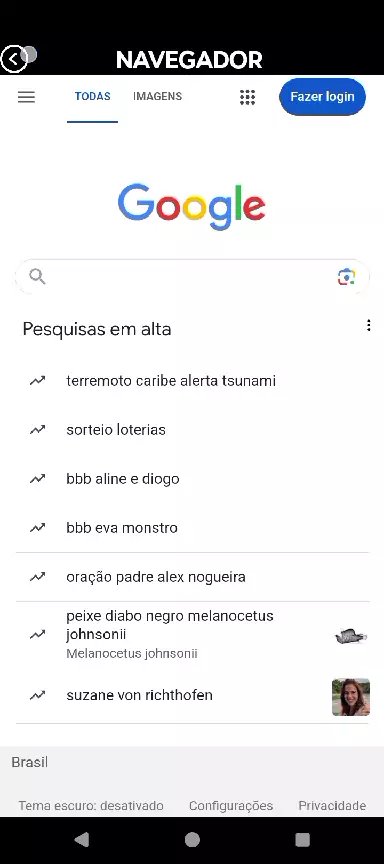
Task: Tap the Android back triangle button
Action: (82, 839)
